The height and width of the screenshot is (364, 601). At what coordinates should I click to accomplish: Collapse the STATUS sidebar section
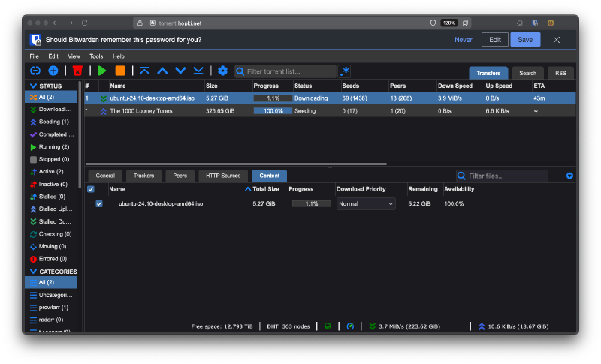pyautogui.click(x=33, y=86)
